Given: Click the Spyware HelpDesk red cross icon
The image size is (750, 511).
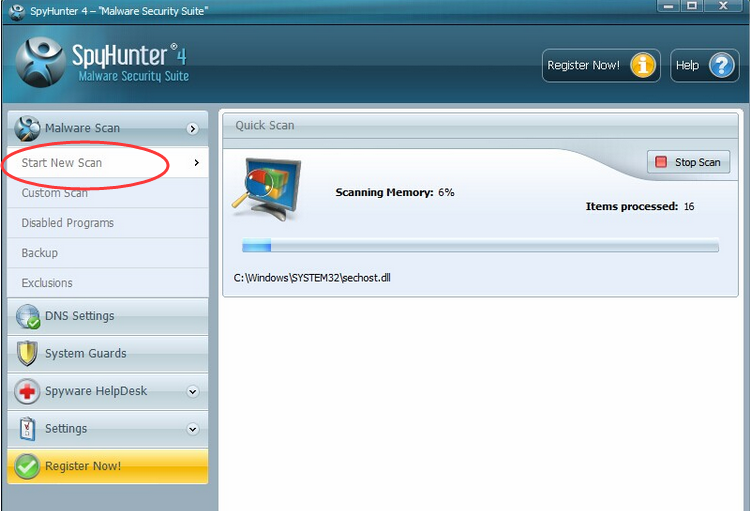Looking at the screenshot, I should 27,391.
